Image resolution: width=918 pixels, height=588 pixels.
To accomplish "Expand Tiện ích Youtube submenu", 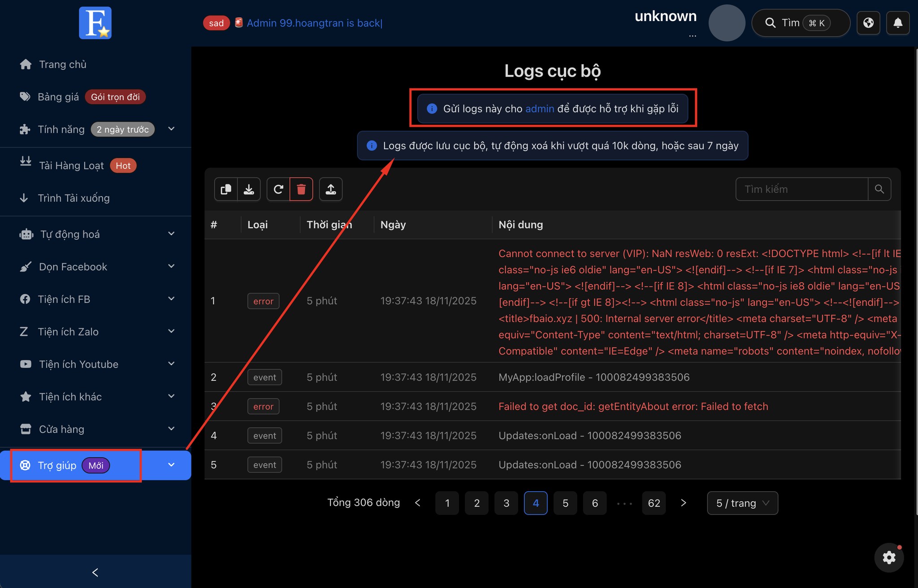I will 95,364.
